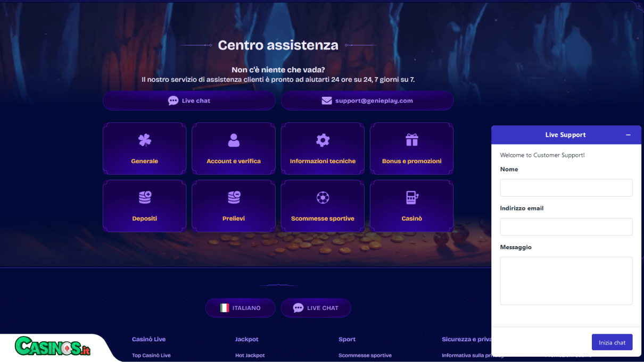Open the Prelievi help category
644x362 pixels.
coord(234,206)
